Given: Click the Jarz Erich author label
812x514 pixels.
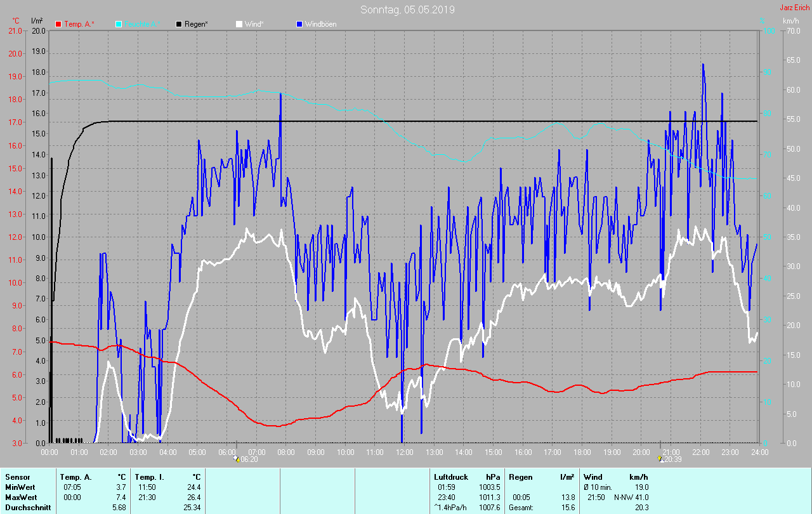Looking at the screenshot, I should (794, 8).
